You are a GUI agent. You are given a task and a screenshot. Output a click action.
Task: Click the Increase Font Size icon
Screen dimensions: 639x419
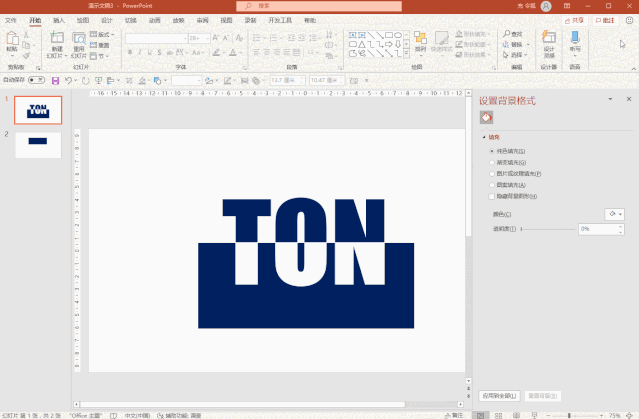[216, 38]
